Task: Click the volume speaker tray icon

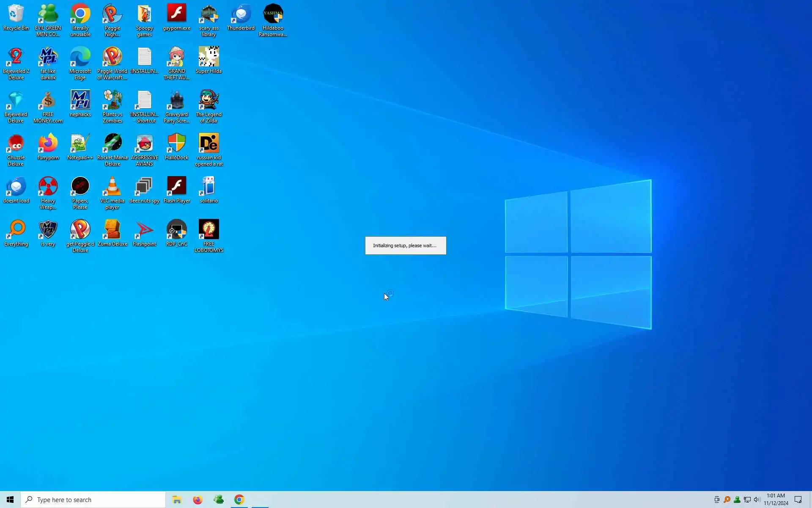Action: pyautogui.click(x=757, y=500)
